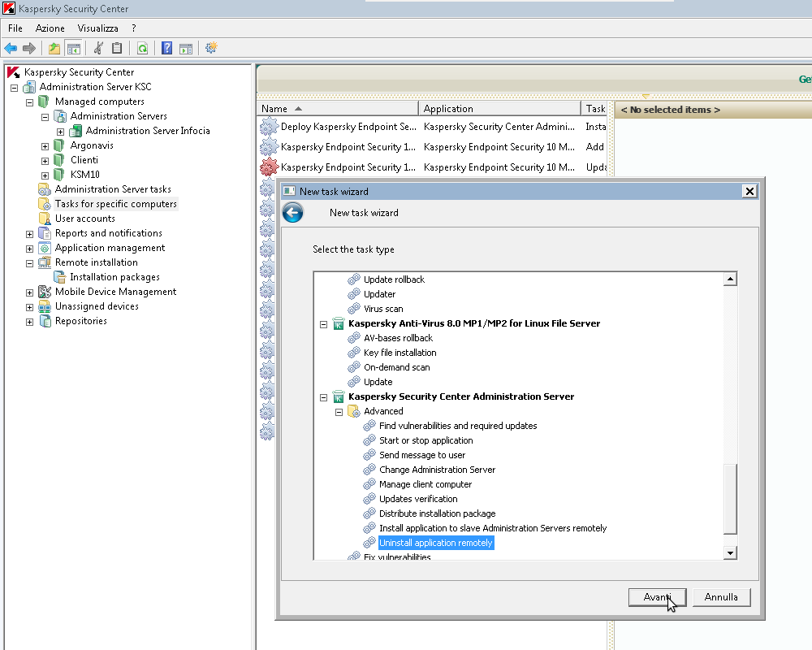Click the task type list scrollbar thumb
Screen dimensions: 812x650
(x=730, y=499)
